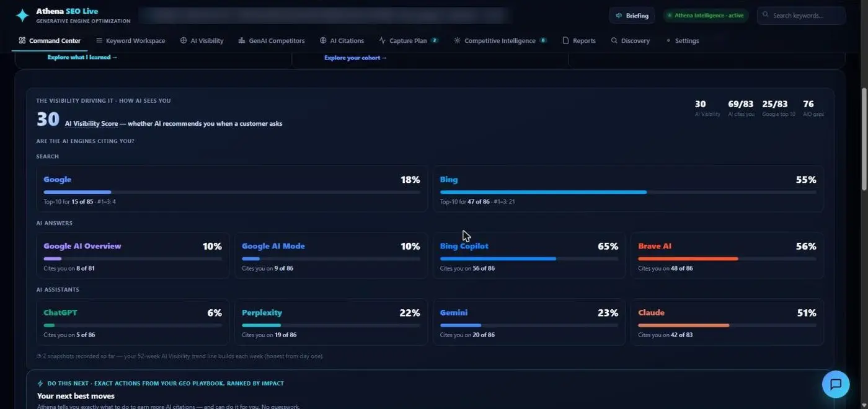Open the Discovery tab
Screen dimensions: 868x409
(631, 41)
